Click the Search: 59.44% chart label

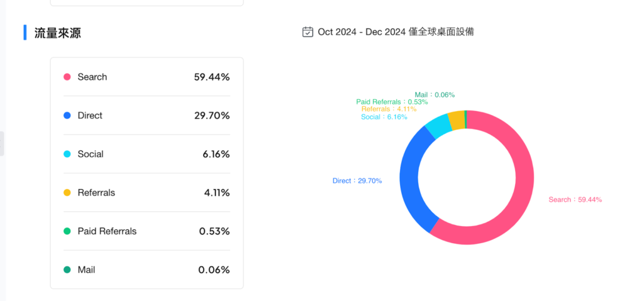click(575, 200)
